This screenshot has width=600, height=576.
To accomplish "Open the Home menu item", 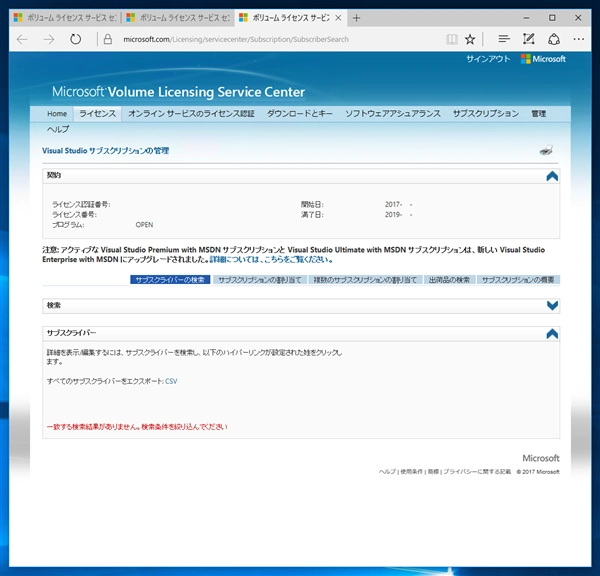I will (57, 114).
